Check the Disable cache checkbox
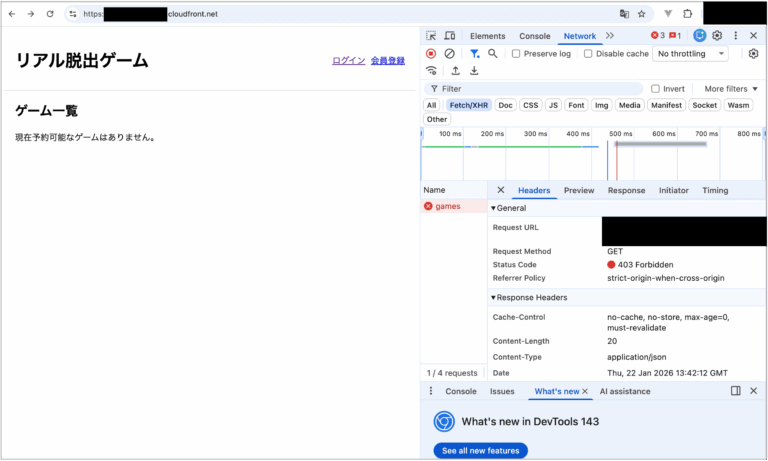 click(588, 54)
